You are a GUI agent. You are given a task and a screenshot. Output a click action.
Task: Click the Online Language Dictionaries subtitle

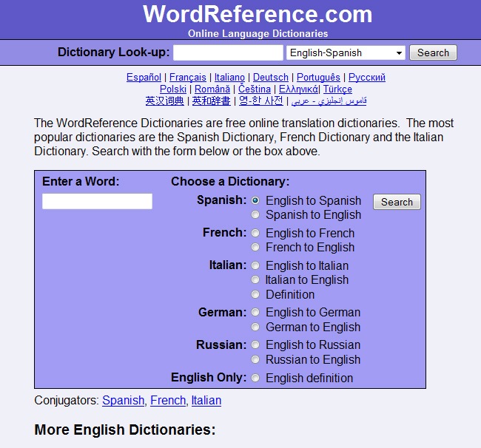258,33
